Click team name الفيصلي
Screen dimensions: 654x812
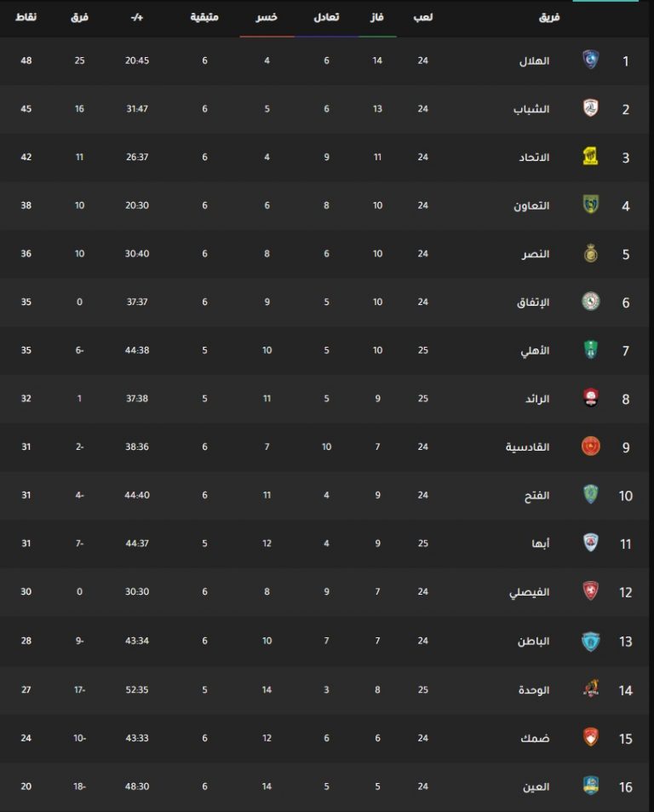[x=530, y=592]
